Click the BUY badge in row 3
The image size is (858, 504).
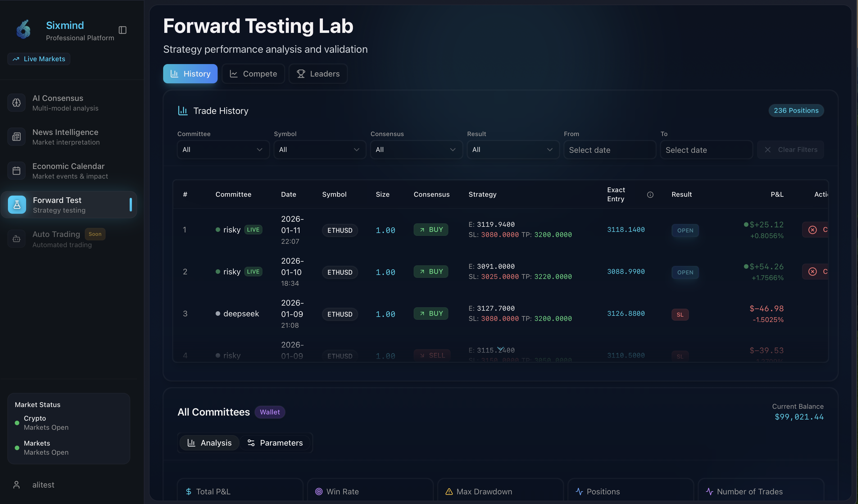431,314
